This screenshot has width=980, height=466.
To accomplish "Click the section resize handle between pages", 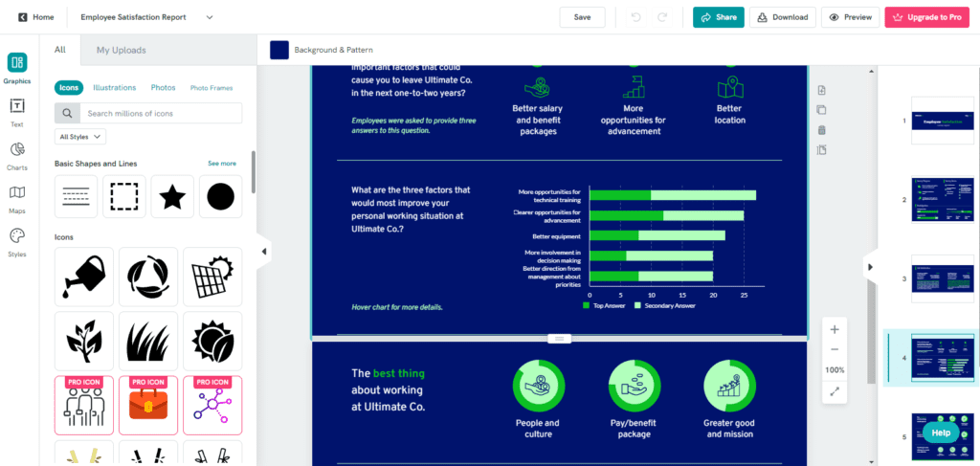I will click(559, 339).
